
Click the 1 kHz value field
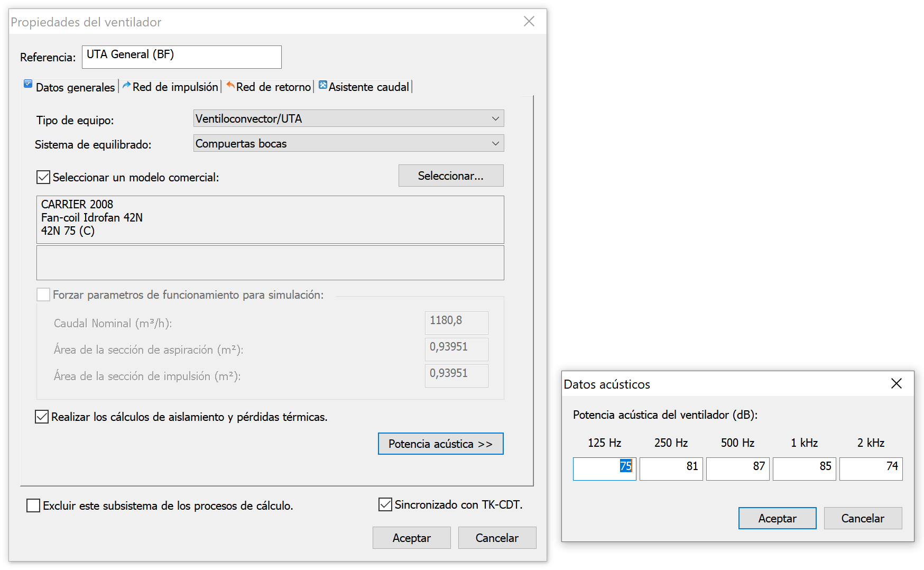805,469
